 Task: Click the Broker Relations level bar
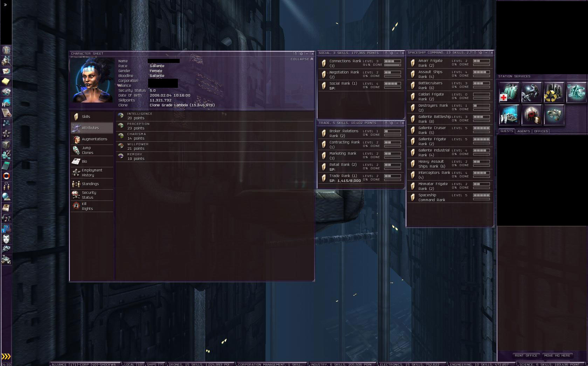pos(393,131)
